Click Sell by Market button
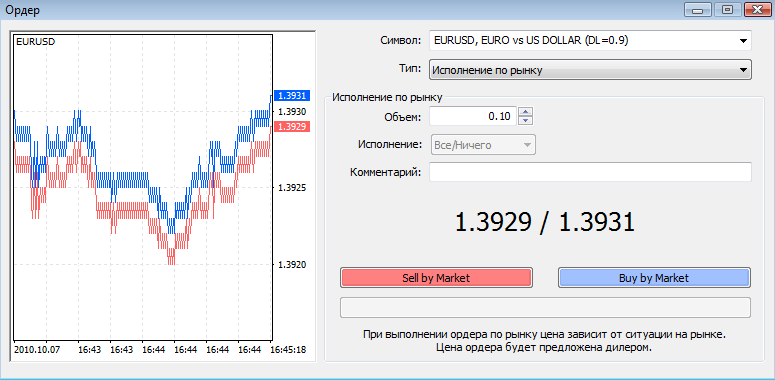The width and height of the screenshot is (775, 380). click(x=436, y=278)
